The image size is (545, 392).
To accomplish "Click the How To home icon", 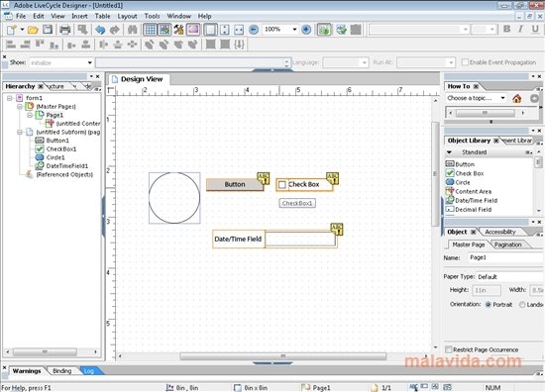I will point(517,99).
